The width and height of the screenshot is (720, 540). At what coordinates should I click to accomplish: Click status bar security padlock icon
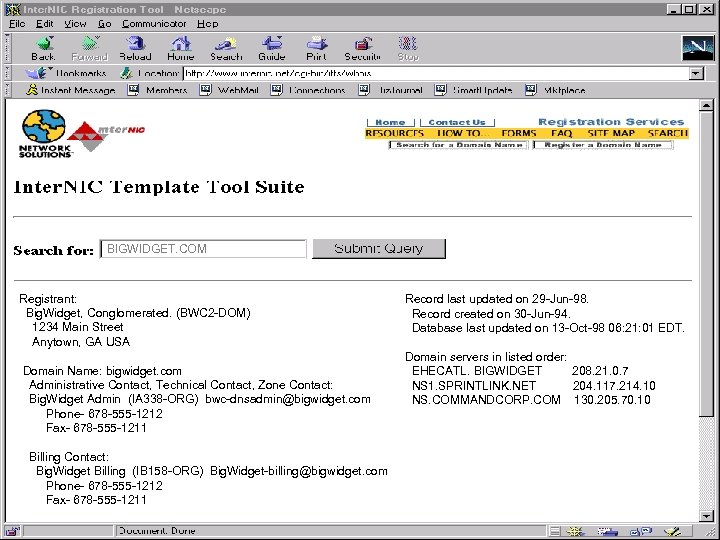coord(12,531)
